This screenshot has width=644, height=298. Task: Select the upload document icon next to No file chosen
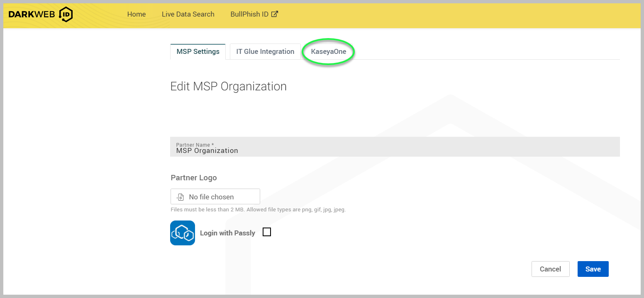pyautogui.click(x=180, y=196)
